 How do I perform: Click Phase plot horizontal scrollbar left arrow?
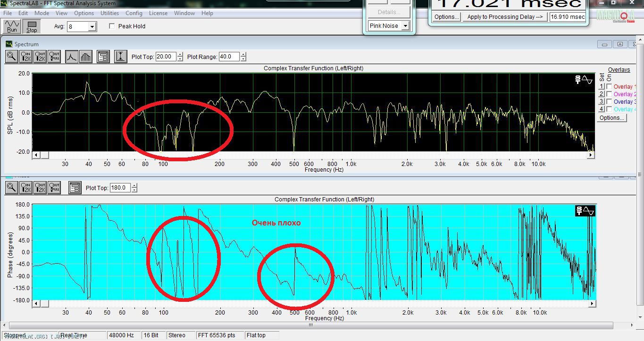[36, 305]
